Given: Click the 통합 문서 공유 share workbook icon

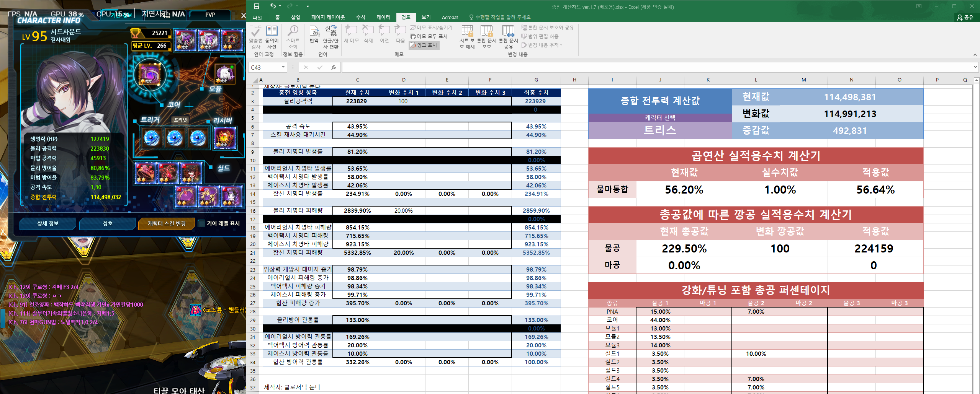Looking at the screenshot, I should click(x=508, y=37).
